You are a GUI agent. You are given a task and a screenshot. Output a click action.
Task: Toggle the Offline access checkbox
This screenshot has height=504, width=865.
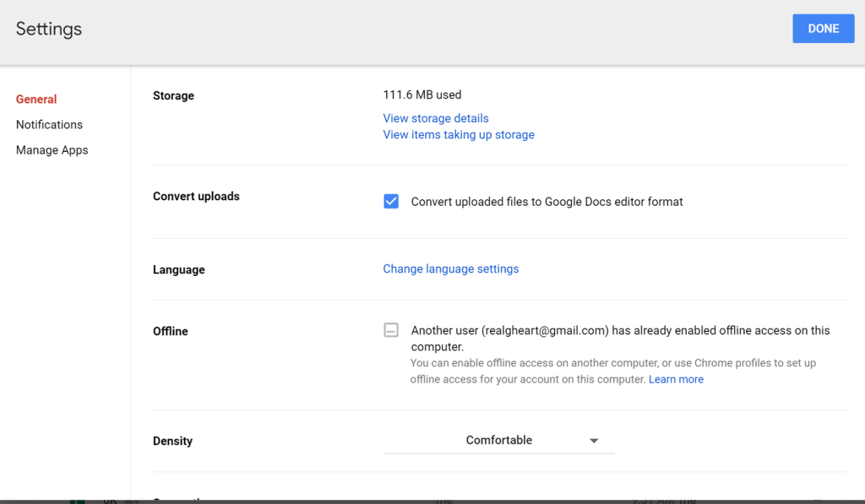[x=391, y=330]
